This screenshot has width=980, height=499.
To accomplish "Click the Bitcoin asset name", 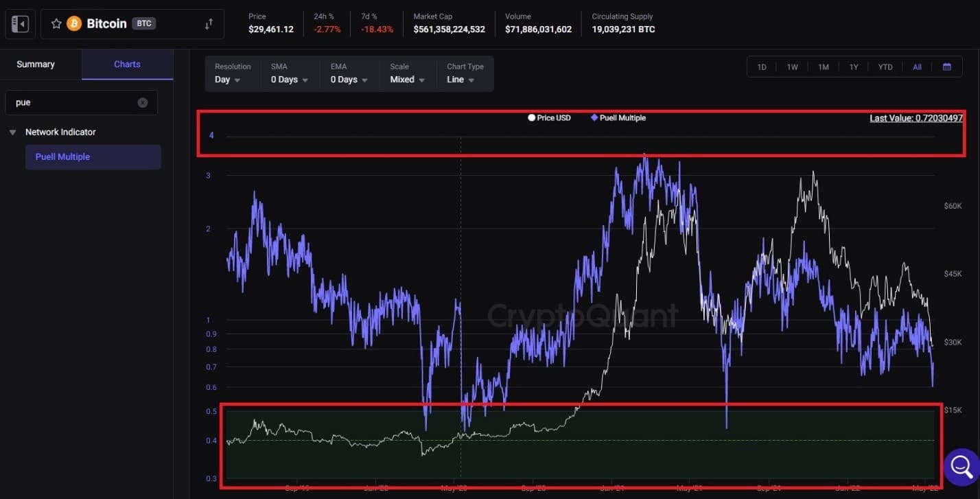I will point(106,23).
